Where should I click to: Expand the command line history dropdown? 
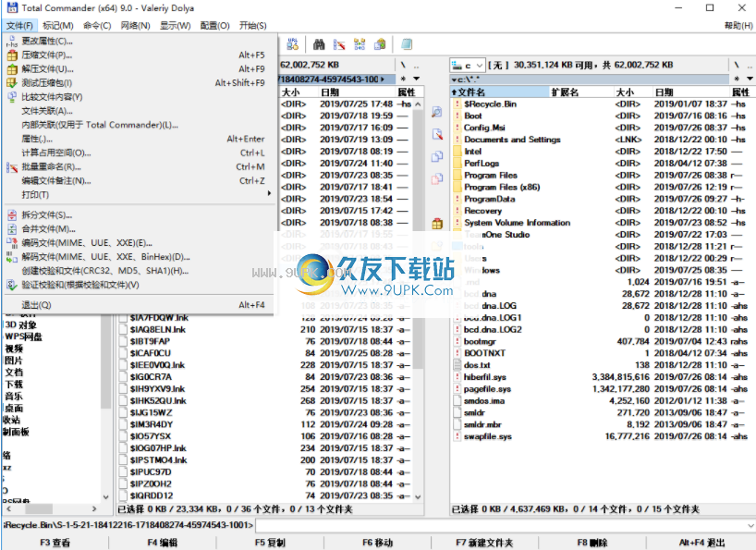pyautogui.click(x=750, y=525)
